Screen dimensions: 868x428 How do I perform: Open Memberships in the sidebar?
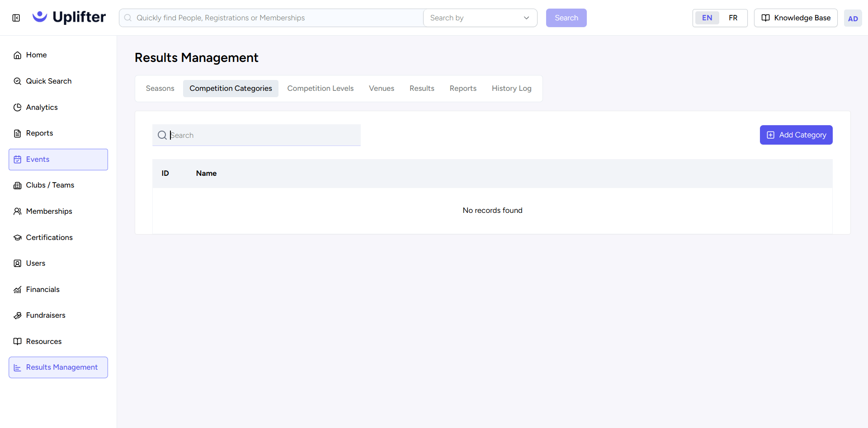tap(58, 212)
